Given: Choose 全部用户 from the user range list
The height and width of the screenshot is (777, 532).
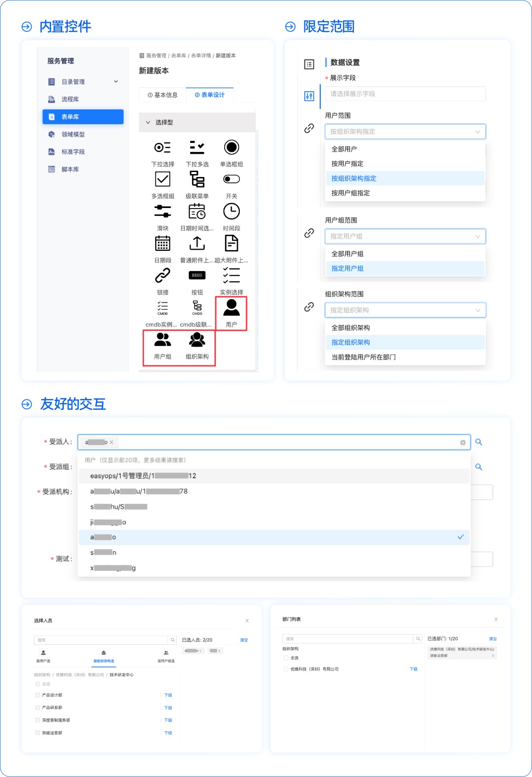Looking at the screenshot, I should (405, 149).
